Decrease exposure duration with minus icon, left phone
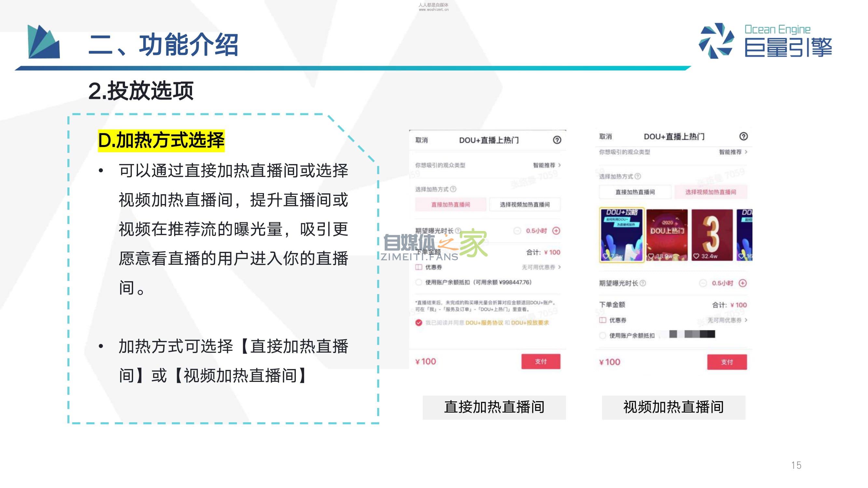 [x=517, y=230]
